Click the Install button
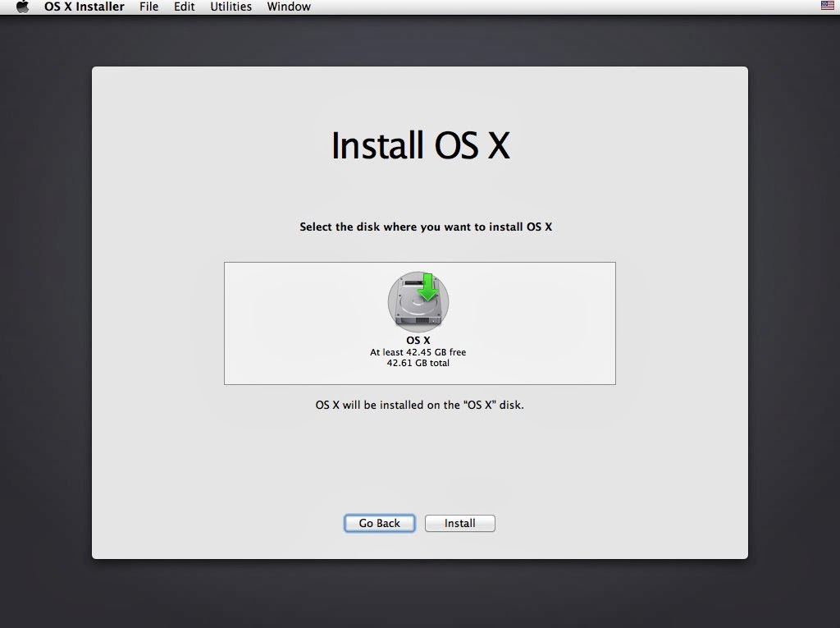The image size is (840, 628). pos(459,523)
